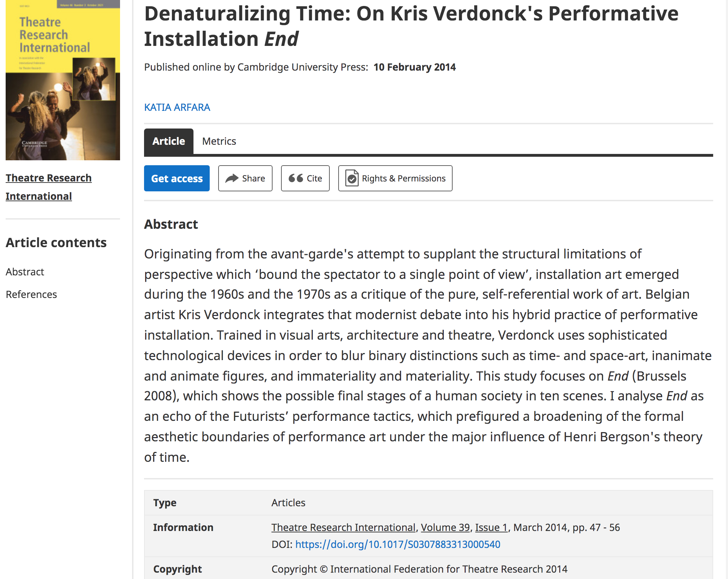Open Rights & Permissions text button
This screenshot has height=579, width=728.
click(404, 178)
